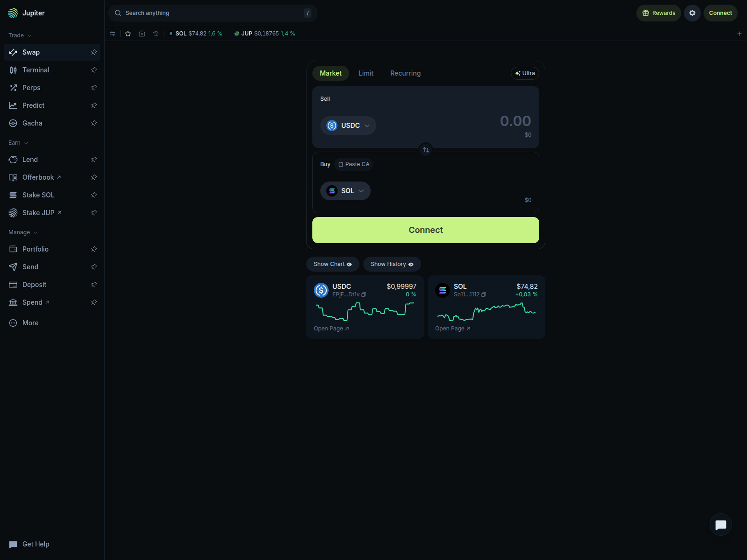Click the top-right Connect button
The image size is (747, 560).
pos(720,13)
